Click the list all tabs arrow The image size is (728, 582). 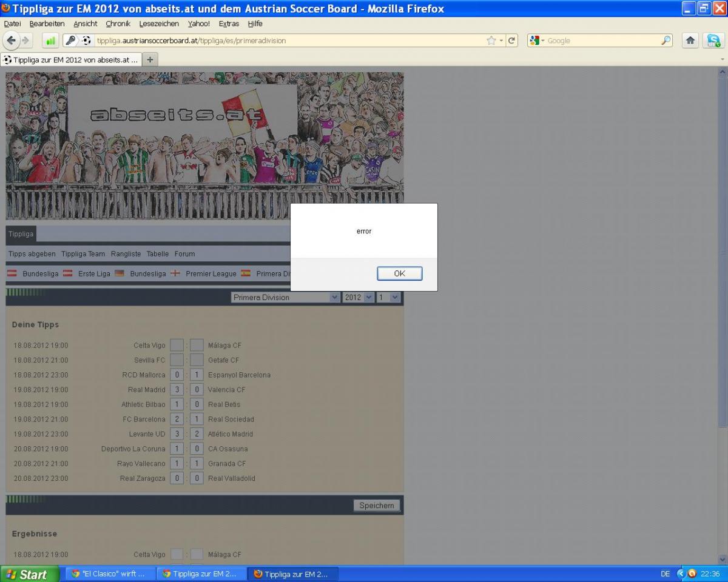pos(722,59)
